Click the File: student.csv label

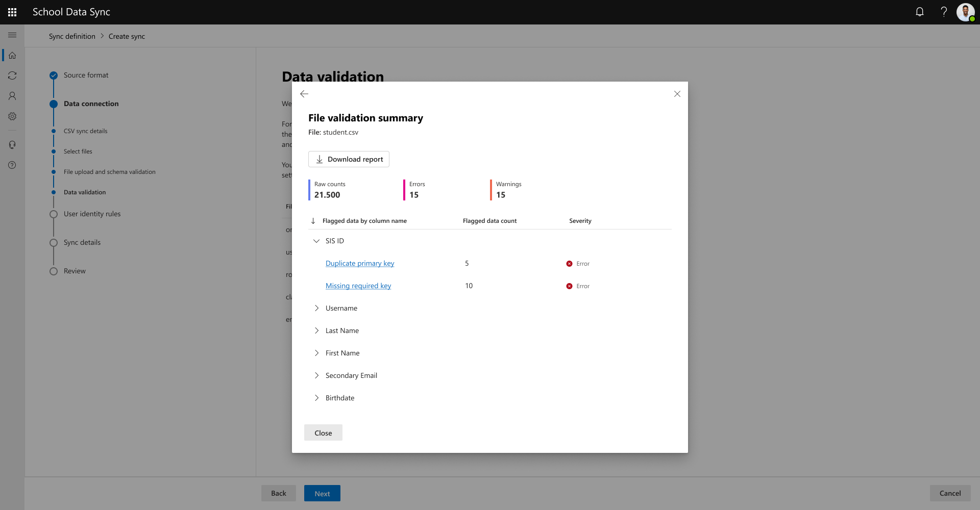[333, 132]
